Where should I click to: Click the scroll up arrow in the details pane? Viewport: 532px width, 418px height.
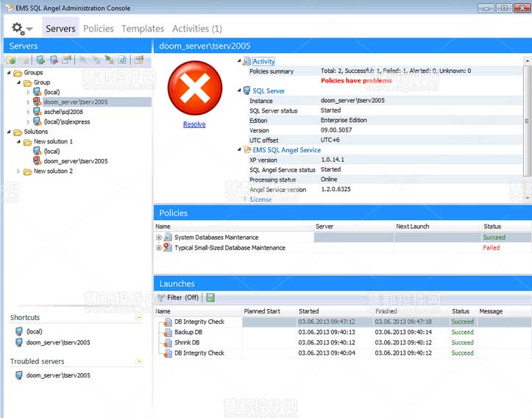click(x=528, y=61)
